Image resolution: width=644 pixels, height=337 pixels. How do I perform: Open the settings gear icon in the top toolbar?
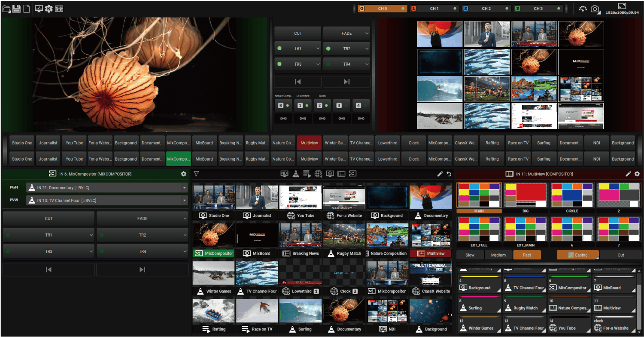(49, 9)
